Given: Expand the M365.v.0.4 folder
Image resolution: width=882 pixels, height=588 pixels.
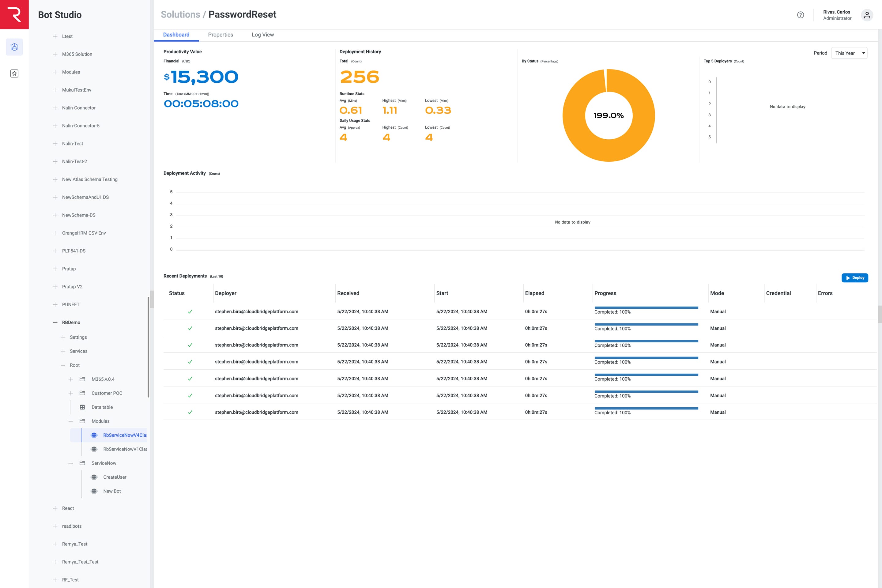Looking at the screenshot, I should point(70,379).
